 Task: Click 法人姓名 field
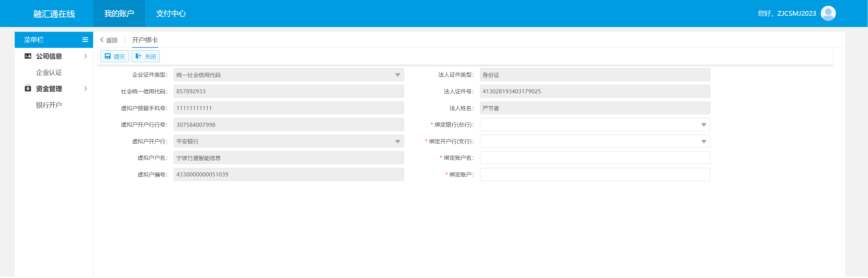click(x=595, y=108)
